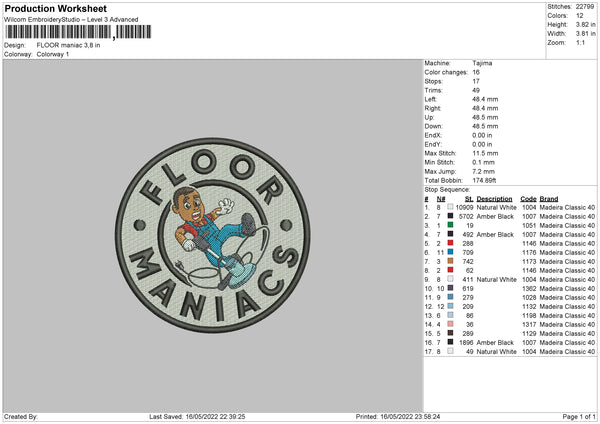The width and height of the screenshot is (600, 424).
Task: Click the dark brown swatch in stop row 15
Action: point(450,333)
